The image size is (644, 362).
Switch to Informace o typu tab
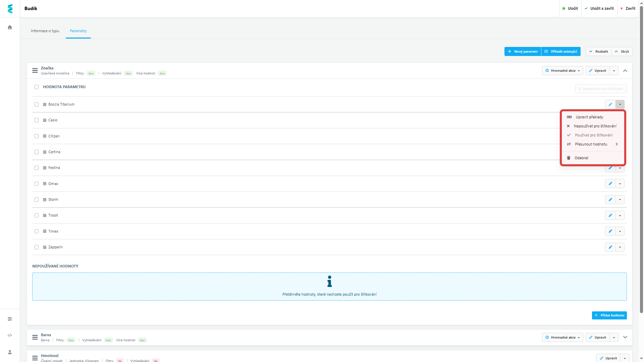[x=45, y=31]
